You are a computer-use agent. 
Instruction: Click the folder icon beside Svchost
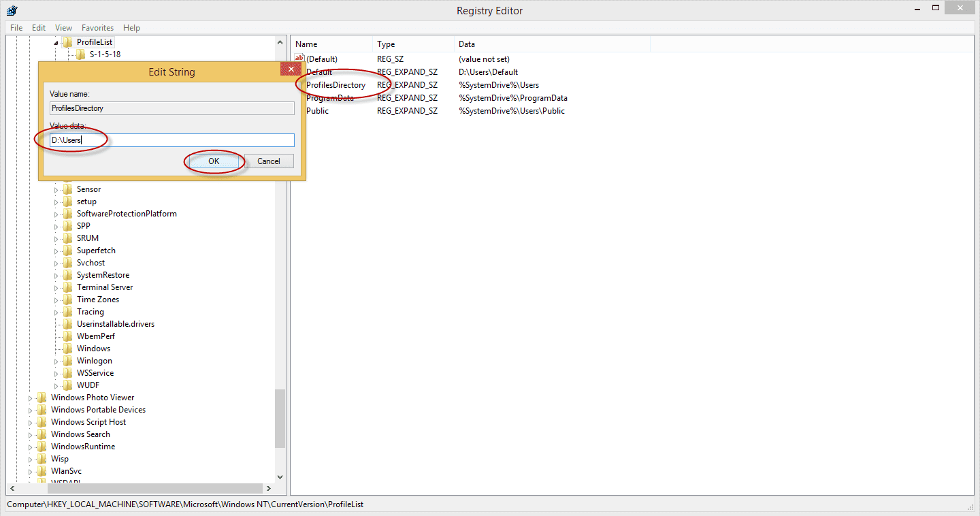[68, 262]
